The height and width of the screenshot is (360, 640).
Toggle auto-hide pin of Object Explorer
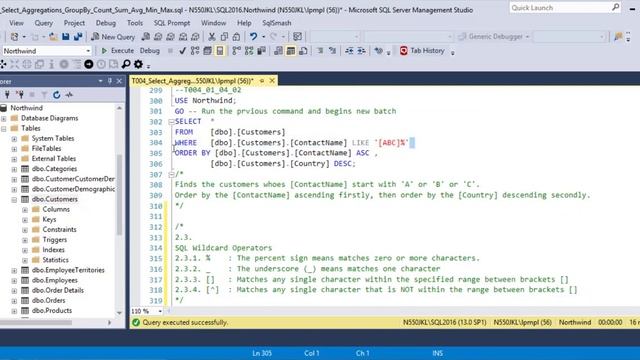pyautogui.click(x=109, y=81)
